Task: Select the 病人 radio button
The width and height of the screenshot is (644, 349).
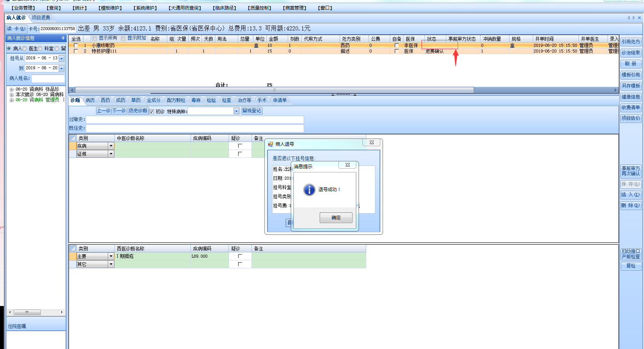Action: [9, 48]
